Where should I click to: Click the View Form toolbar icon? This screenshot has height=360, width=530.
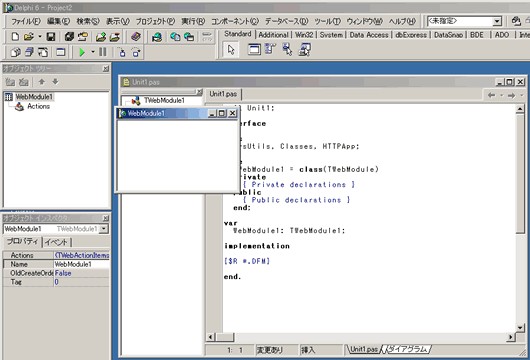tap(29, 52)
